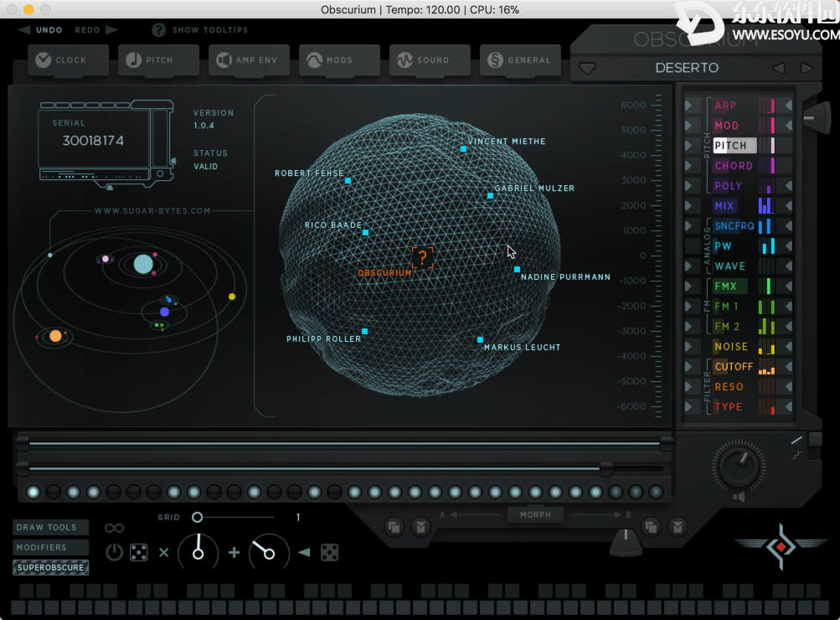Screen dimensions: 840x620
Task: Open the Draw Tools section
Action: pos(50,527)
